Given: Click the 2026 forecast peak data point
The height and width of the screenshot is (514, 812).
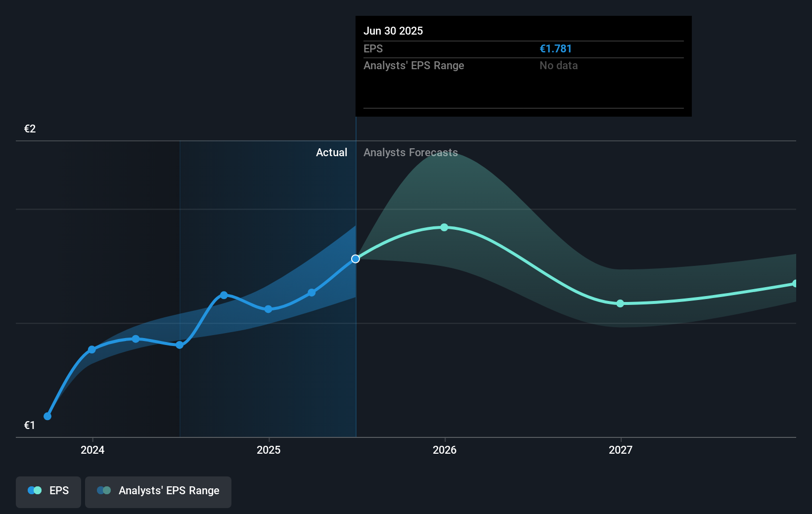Looking at the screenshot, I should coord(445,227).
